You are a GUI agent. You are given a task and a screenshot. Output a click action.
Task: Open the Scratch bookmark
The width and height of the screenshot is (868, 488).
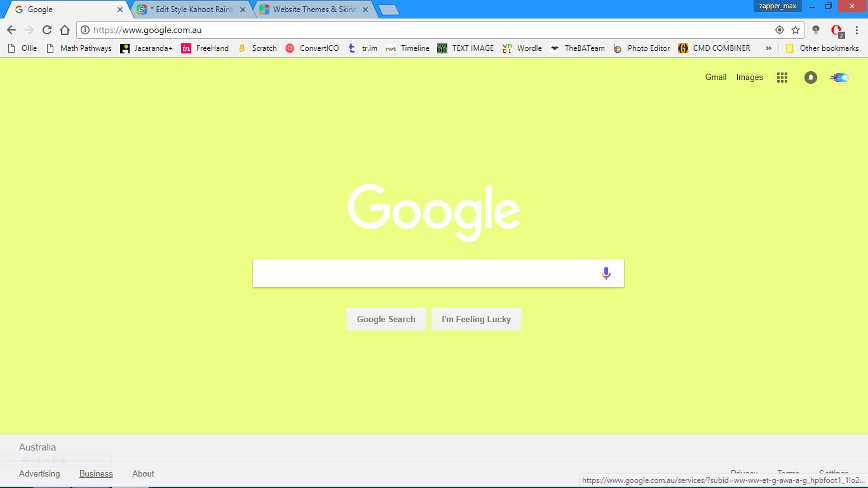coord(257,48)
